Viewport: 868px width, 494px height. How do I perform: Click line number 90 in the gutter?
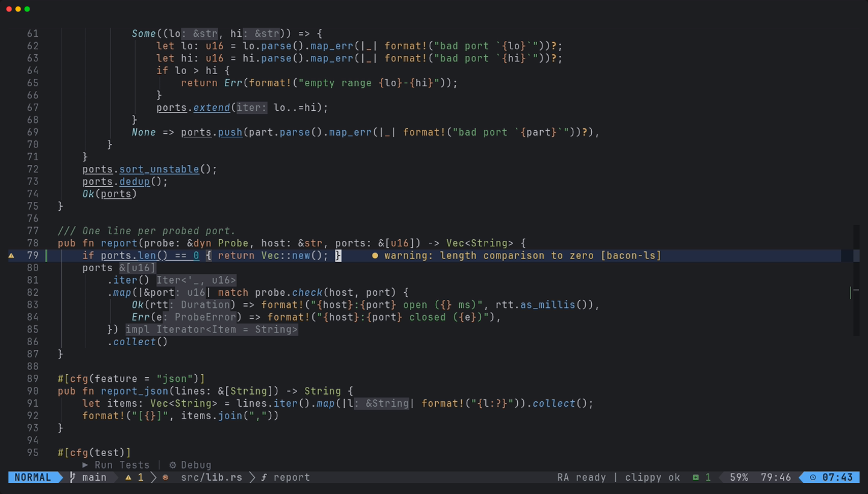point(33,391)
